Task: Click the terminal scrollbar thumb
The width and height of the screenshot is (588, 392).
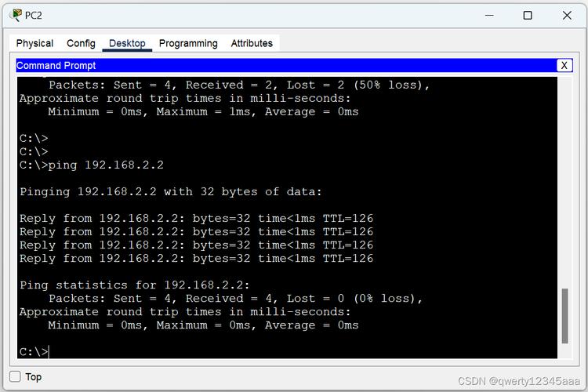Action: pyautogui.click(x=564, y=315)
